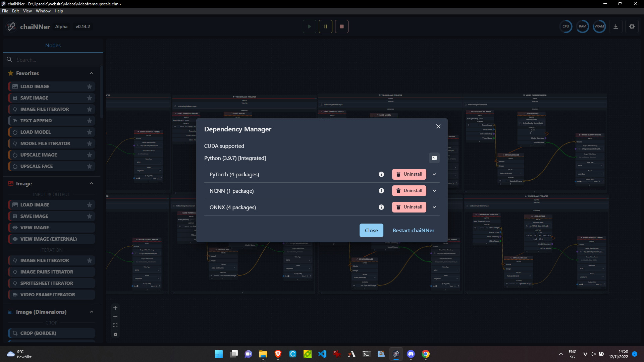
Task: Open File Explorer from taskbar
Action: coord(263,354)
